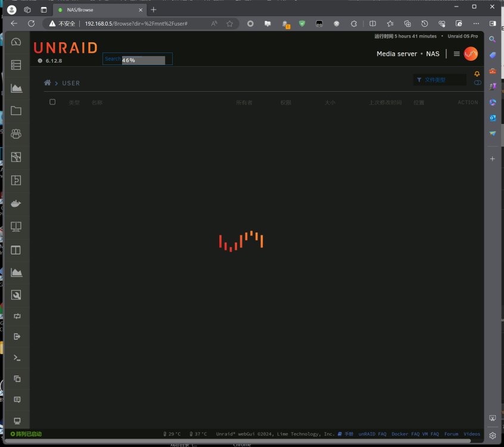504x447 pixels.
Task: Open the notifications bell icon
Action: point(477,74)
